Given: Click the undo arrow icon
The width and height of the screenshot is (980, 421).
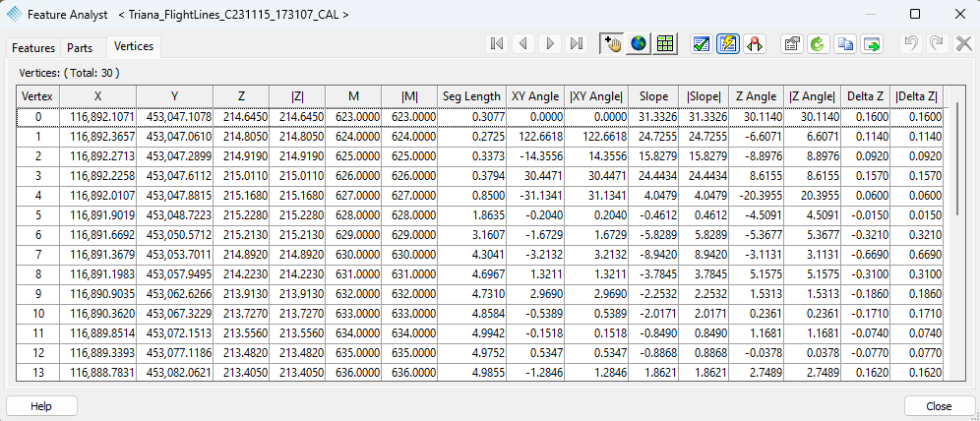Looking at the screenshot, I should [911, 43].
